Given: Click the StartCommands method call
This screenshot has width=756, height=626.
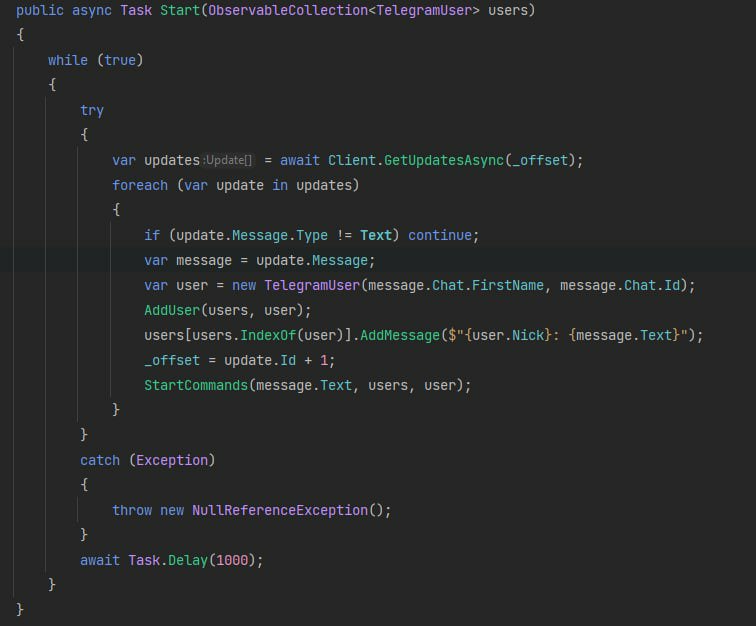Looking at the screenshot, I should (196, 385).
